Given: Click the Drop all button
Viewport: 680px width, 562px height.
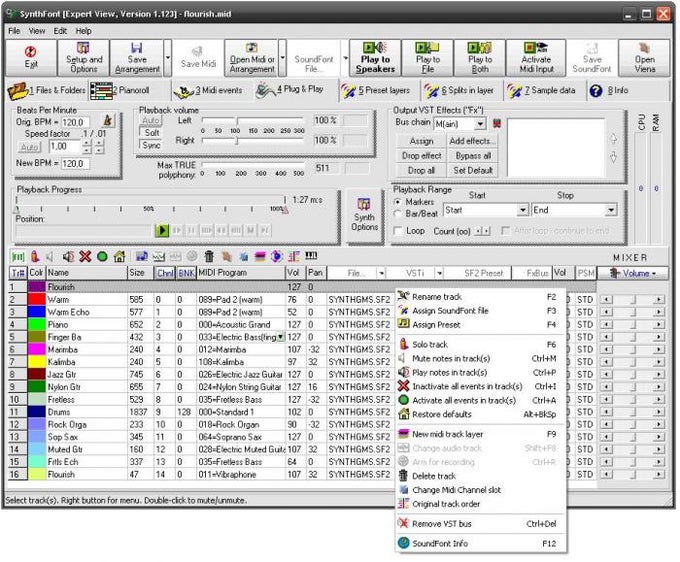Looking at the screenshot, I should pos(421,170).
